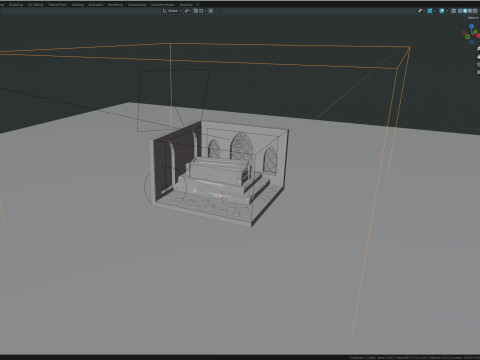The width and height of the screenshot is (480, 360).
Task: Open the Rendering workspace tab
Action: (115, 5)
